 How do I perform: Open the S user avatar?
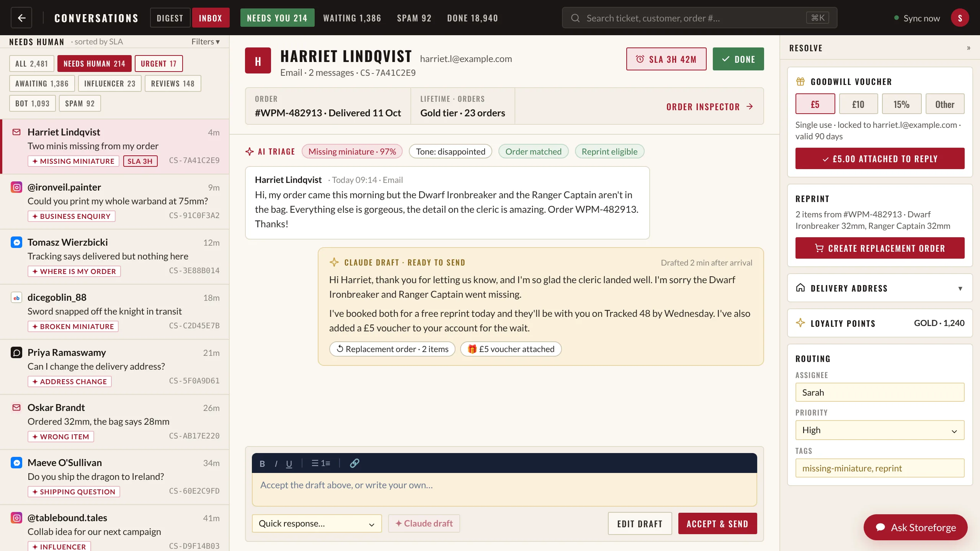tap(960, 18)
